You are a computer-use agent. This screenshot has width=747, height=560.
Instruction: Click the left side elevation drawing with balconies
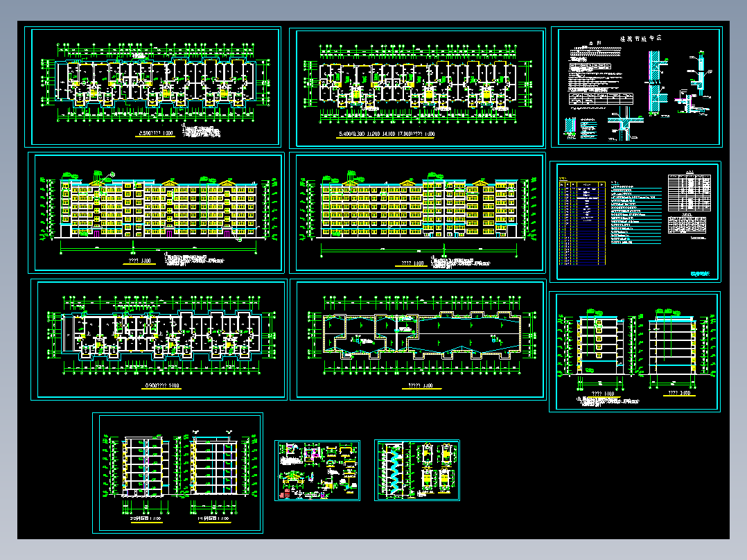click(601, 347)
